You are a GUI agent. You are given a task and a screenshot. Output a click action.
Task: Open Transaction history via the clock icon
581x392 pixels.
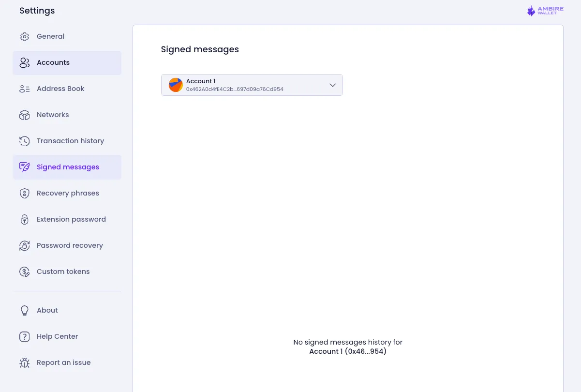pyautogui.click(x=24, y=141)
